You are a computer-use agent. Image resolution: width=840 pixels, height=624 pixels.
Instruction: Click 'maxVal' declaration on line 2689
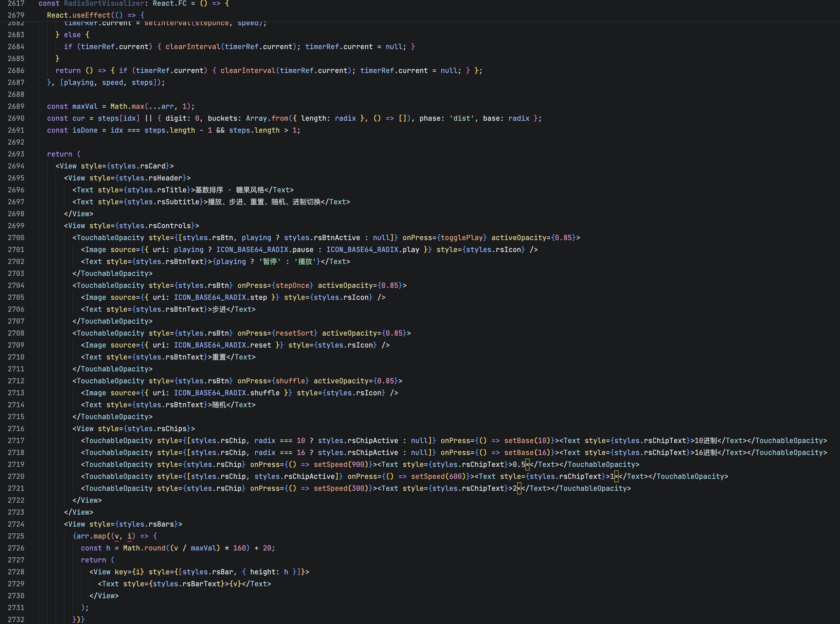pos(85,107)
